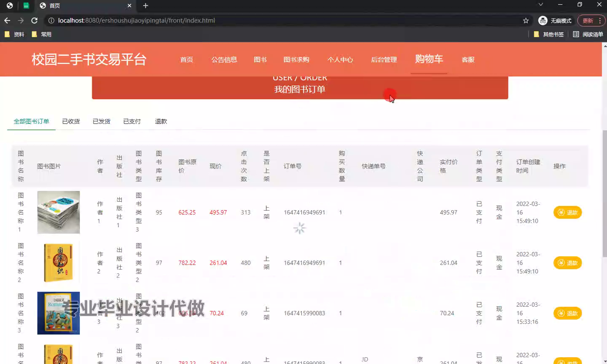View the site information icon in the address bar

[x=51, y=20]
